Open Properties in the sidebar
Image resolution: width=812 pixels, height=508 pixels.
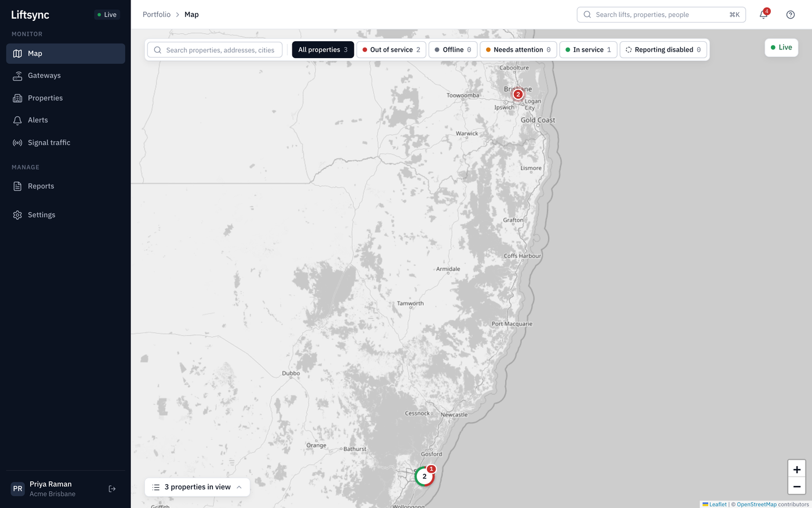pyautogui.click(x=66, y=98)
